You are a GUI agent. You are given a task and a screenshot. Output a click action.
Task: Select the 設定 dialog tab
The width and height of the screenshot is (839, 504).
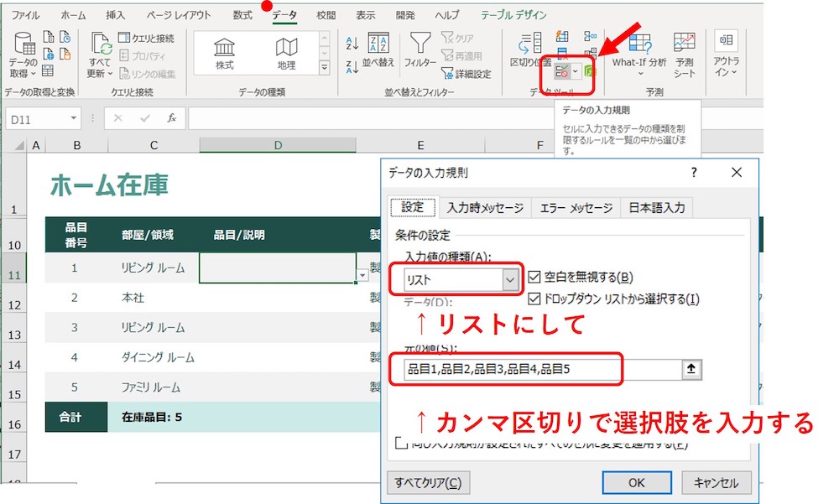412,207
